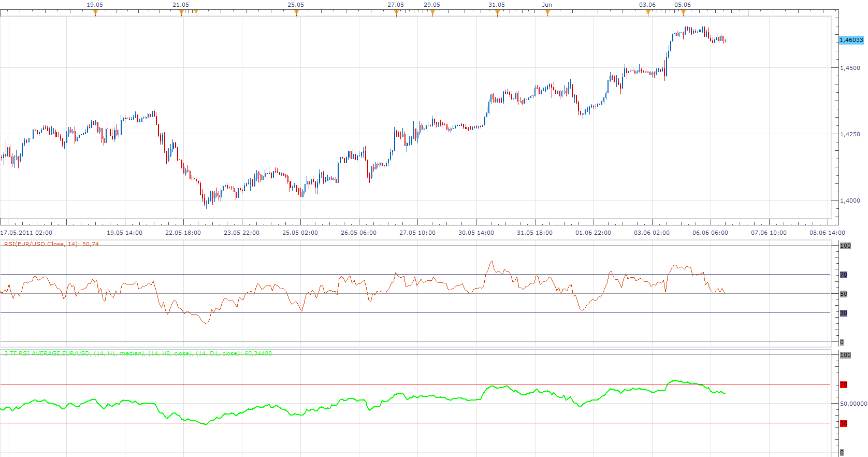Click the 50,00000 level label in the RSI average panel
Screen dimensions: 868x457
(853, 403)
